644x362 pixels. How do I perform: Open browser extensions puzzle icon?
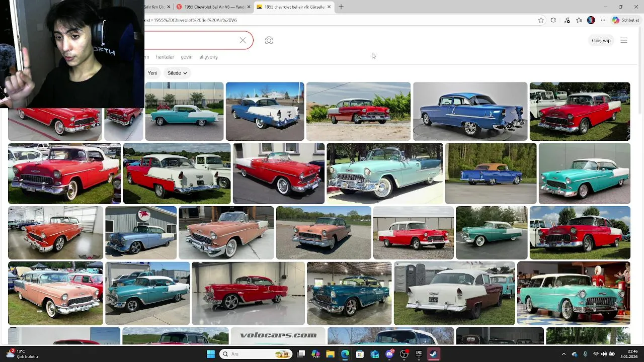click(x=553, y=20)
